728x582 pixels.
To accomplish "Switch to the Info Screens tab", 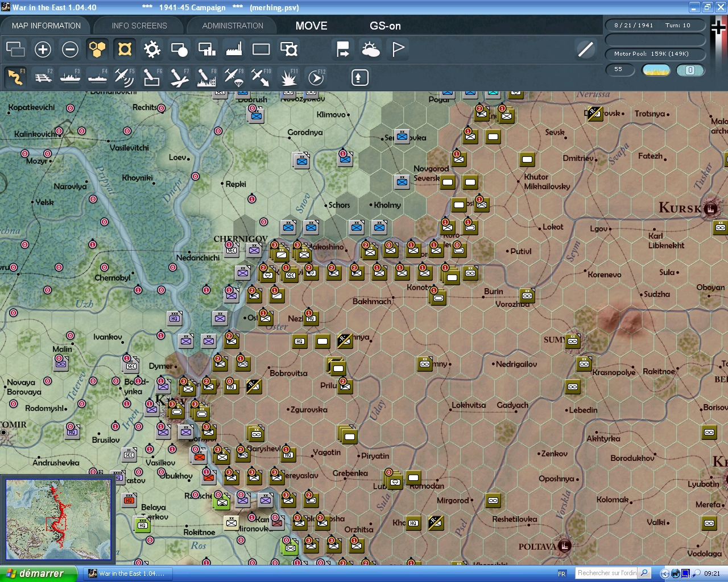I will click(139, 26).
